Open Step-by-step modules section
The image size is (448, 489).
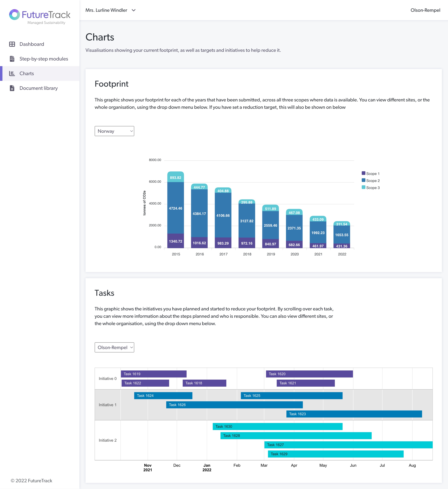point(44,59)
